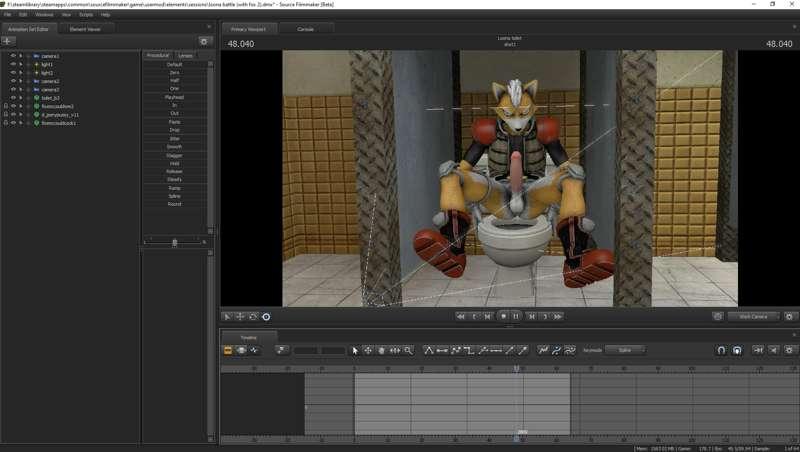
Task: Step forward one frame
Action: click(545, 317)
